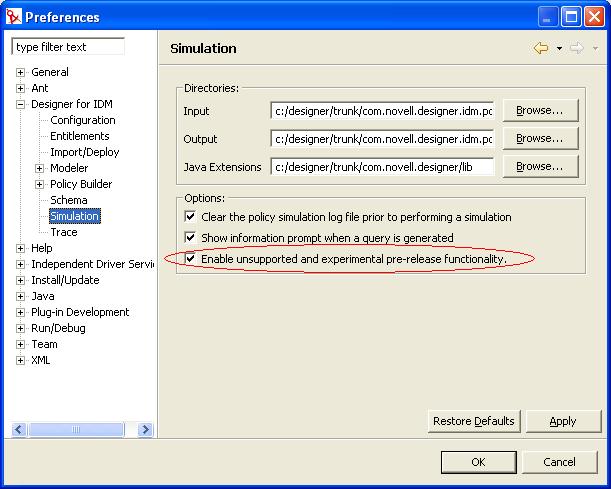The image size is (611, 489).
Task: Expand Independent Driver Service node
Action: point(20,264)
